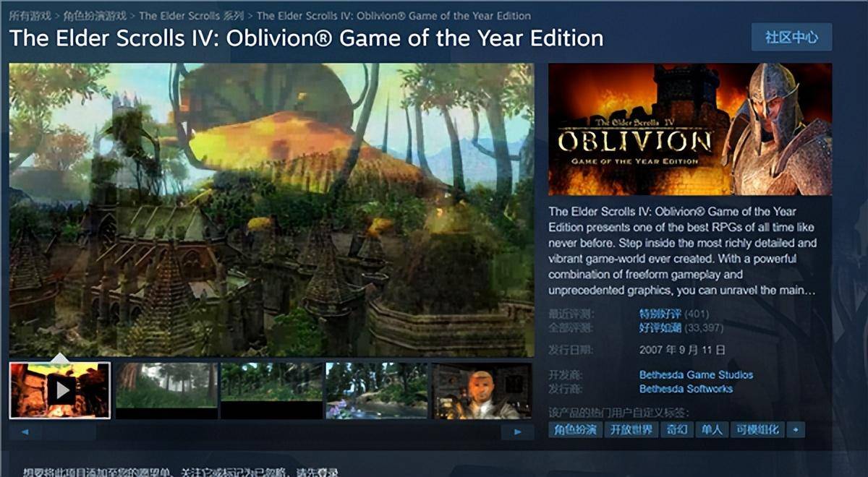Click the 开放世界 tag
This screenshot has height=477, width=868.
pyautogui.click(x=631, y=429)
